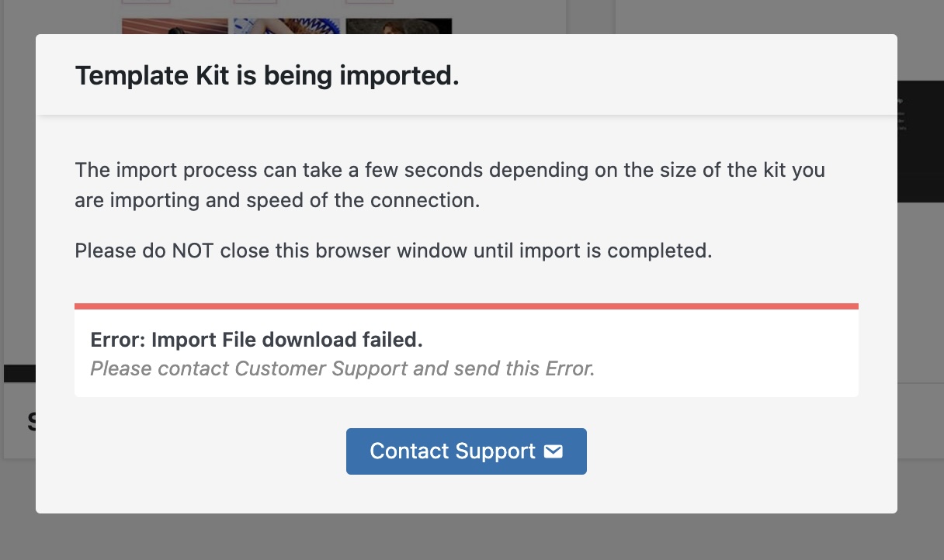Click the outlined button above the blue thumbnail

pos(255,2)
